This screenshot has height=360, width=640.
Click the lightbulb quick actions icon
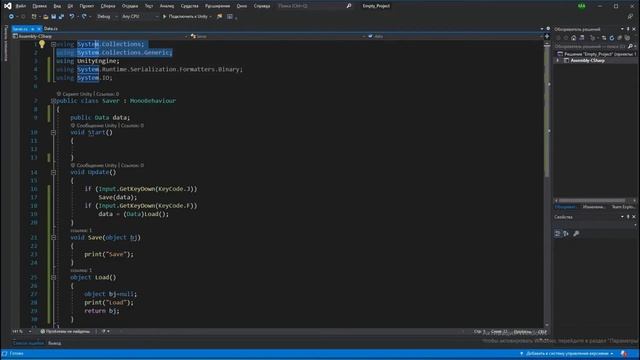42,44
